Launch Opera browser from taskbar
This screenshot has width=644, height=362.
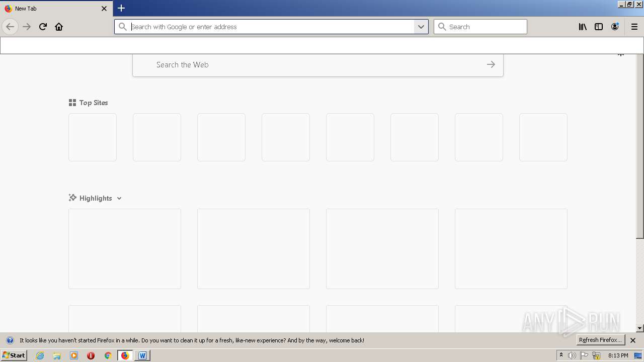point(91,355)
